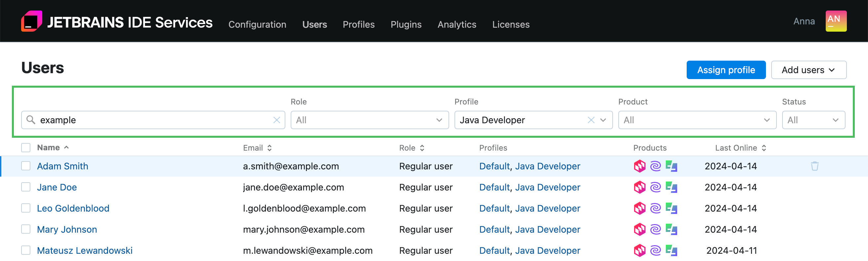Expand the Role filter dropdown
Image resolution: width=868 pixels, height=261 pixels.
click(x=369, y=120)
